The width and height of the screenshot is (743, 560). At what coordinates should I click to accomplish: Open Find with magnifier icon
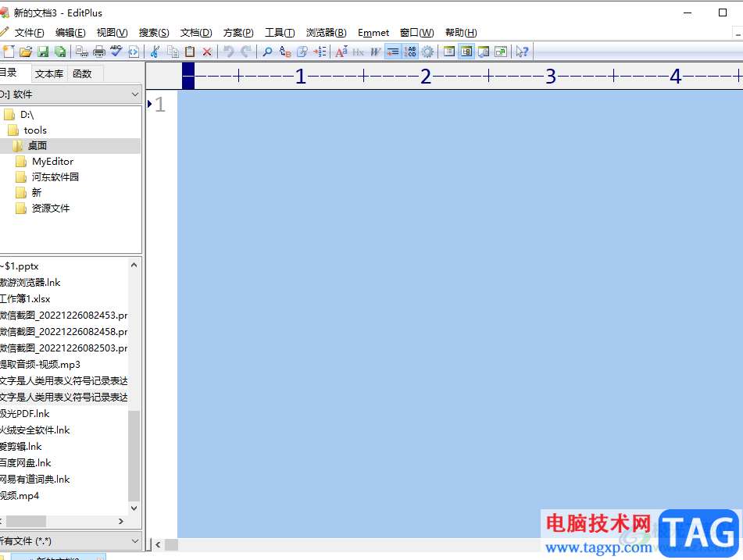coord(267,52)
